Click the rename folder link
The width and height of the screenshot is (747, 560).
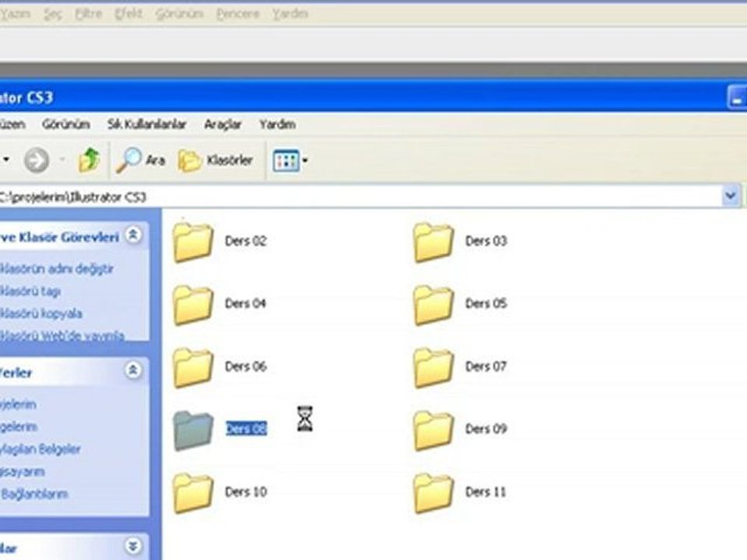[x=58, y=268]
